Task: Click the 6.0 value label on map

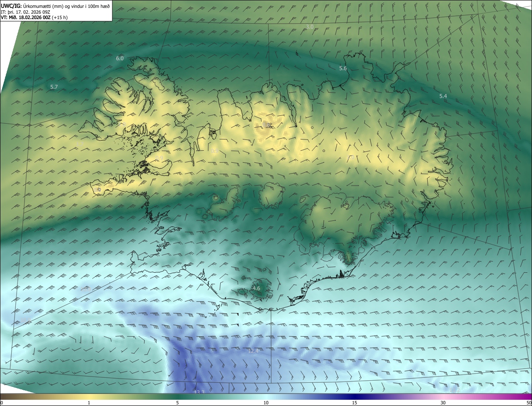Action: coord(120,59)
